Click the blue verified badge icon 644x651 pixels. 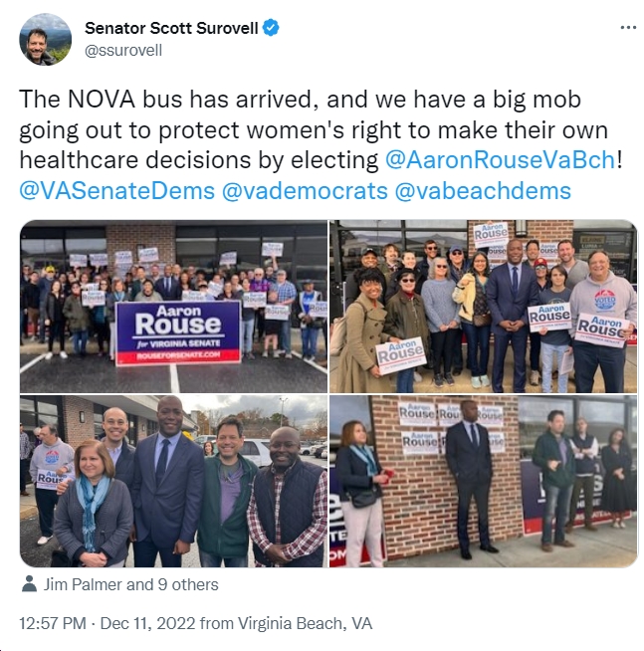(x=271, y=28)
